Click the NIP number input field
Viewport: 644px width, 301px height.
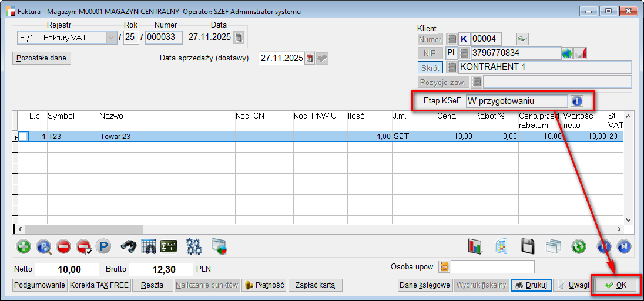(x=515, y=53)
